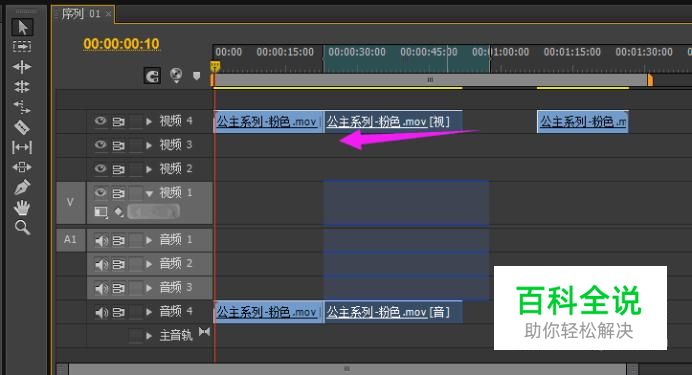
Task: Select the third 公主系列-粉色 clip on 视频 4
Action: tap(583, 122)
